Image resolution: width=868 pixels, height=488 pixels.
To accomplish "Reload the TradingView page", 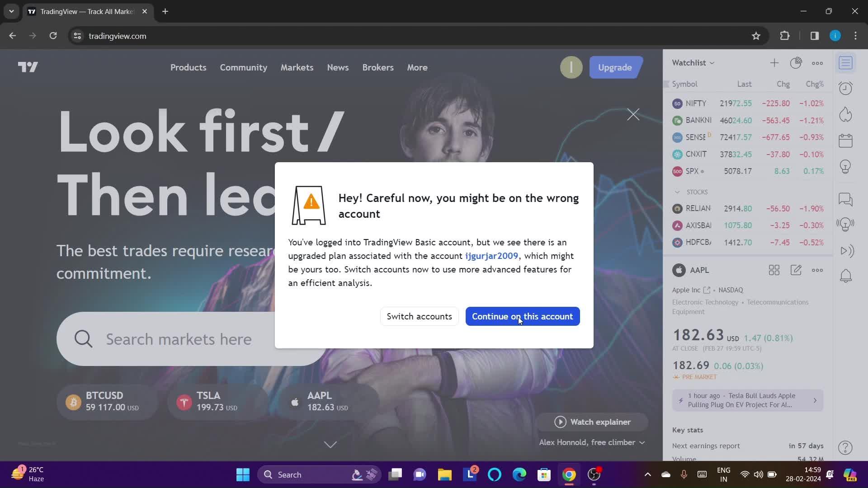I will [53, 36].
